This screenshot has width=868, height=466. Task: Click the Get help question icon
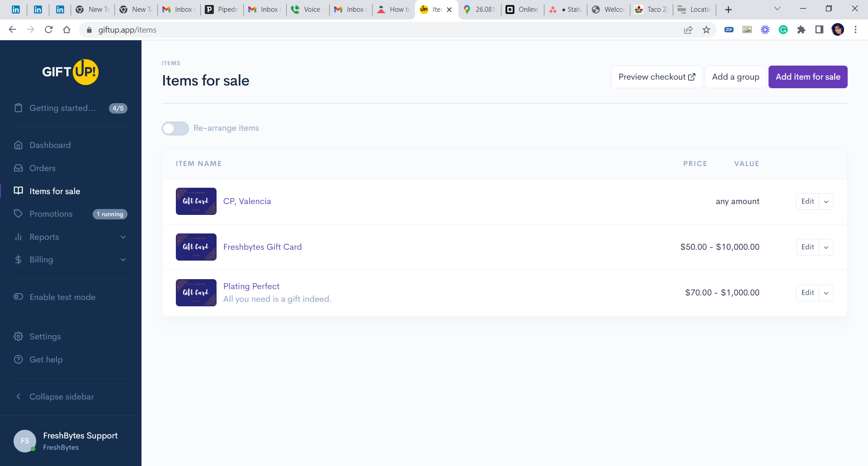point(19,360)
